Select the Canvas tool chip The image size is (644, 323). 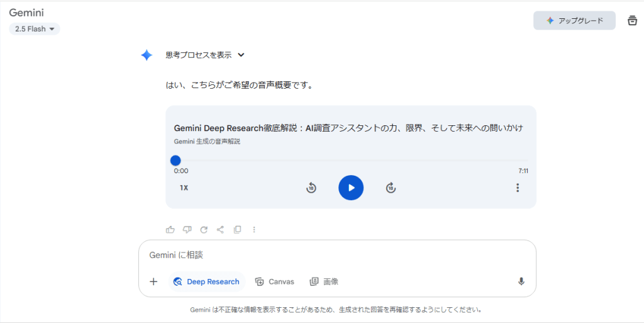(x=275, y=281)
